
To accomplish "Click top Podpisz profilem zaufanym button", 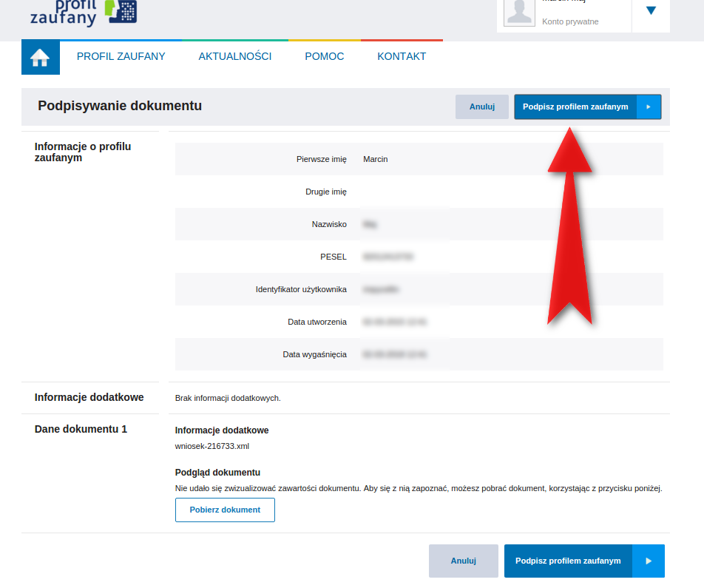I will [x=588, y=107].
